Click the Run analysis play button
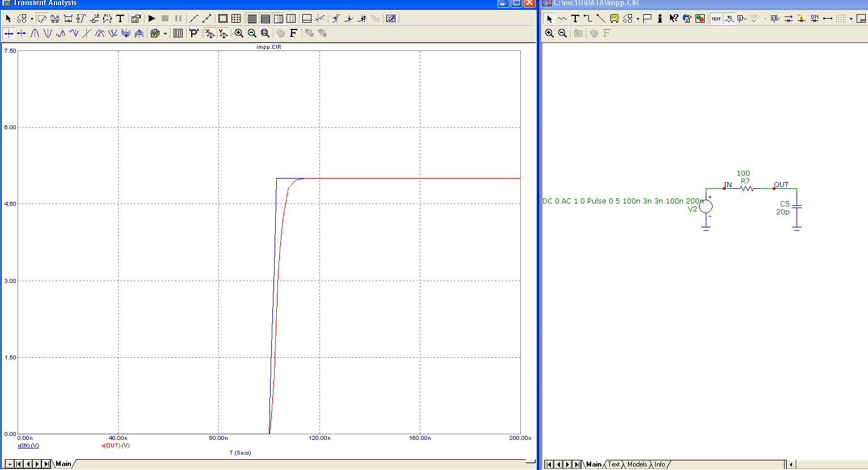The width and height of the screenshot is (868, 470). (151, 19)
